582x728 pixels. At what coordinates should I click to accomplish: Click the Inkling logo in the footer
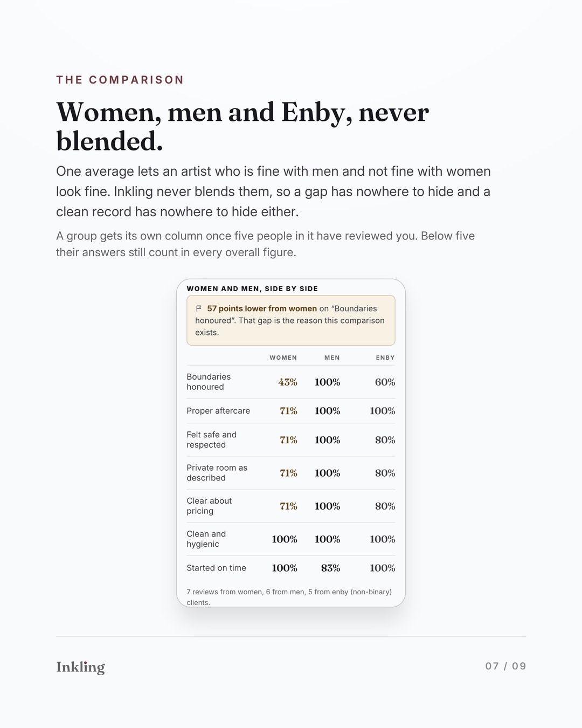pyautogui.click(x=81, y=667)
